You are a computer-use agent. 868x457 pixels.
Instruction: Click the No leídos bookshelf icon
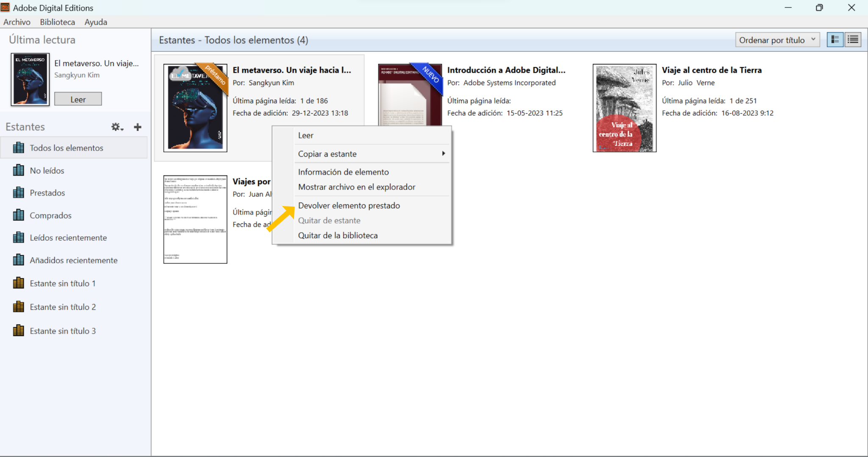pyautogui.click(x=19, y=170)
